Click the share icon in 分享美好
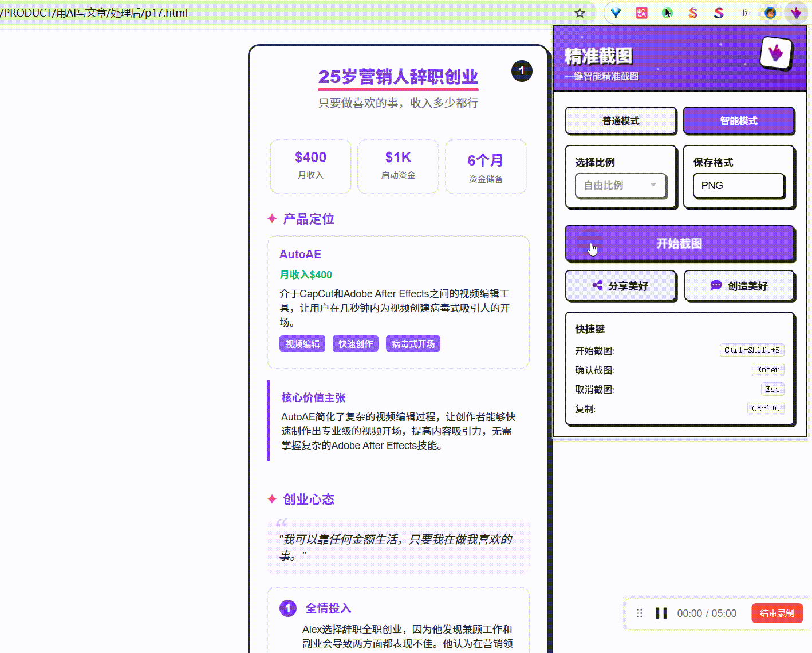This screenshot has width=812, height=653. click(597, 285)
